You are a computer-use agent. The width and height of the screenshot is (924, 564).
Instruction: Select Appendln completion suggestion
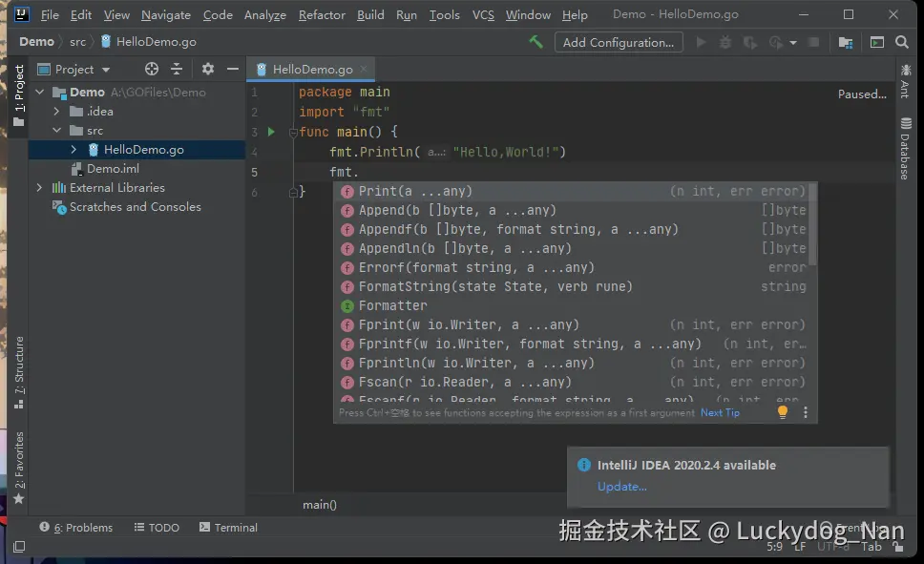(x=573, y=248)
